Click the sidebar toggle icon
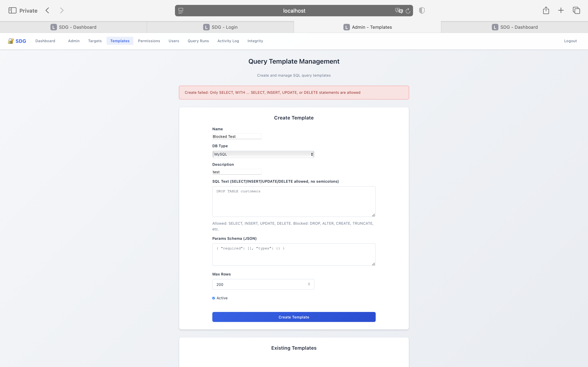Viewport: 588px width, 367px height. [x=12, y=10]
